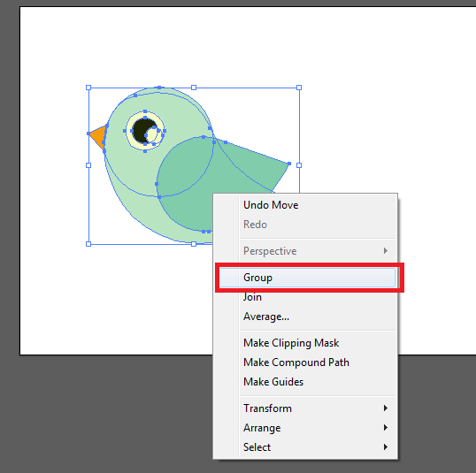Click the top-left bounding box handle
The width and height of the screenshot is (476, 473).
click(88, 88)
